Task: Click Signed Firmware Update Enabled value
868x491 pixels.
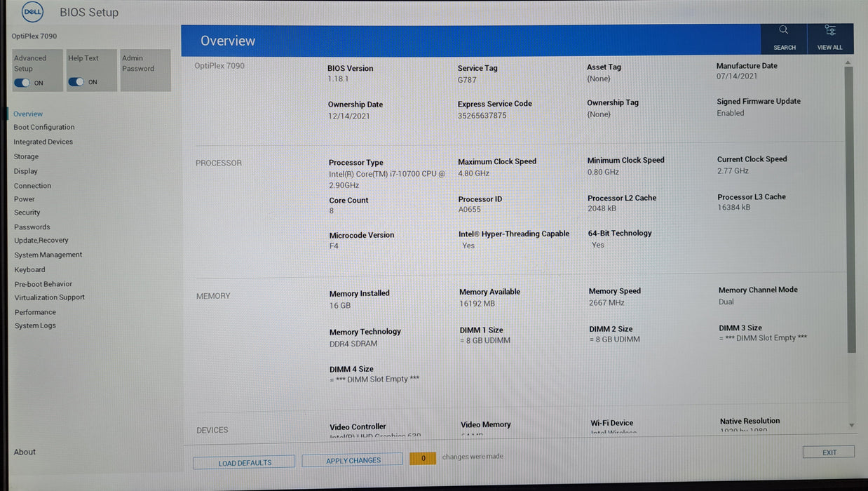Action: click(731, 113)
